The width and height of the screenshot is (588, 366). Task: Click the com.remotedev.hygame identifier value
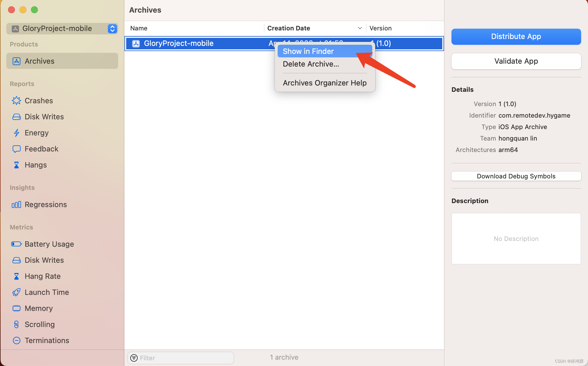click(x=534, y=115)
